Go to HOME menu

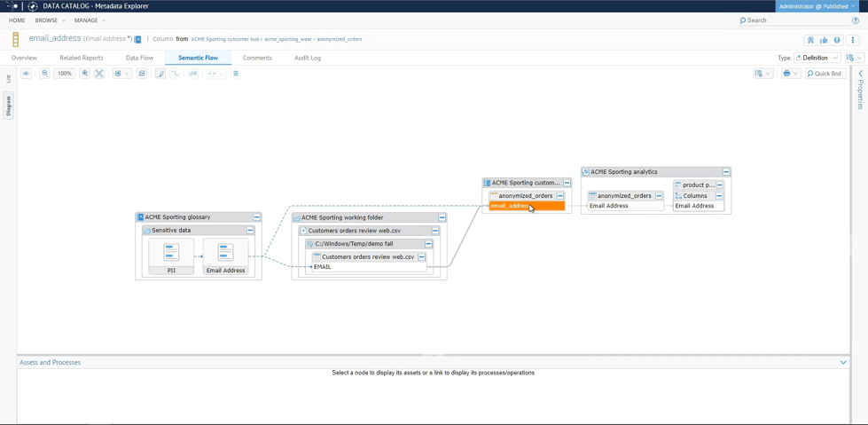pyautogui.click(x=17, y=20)
